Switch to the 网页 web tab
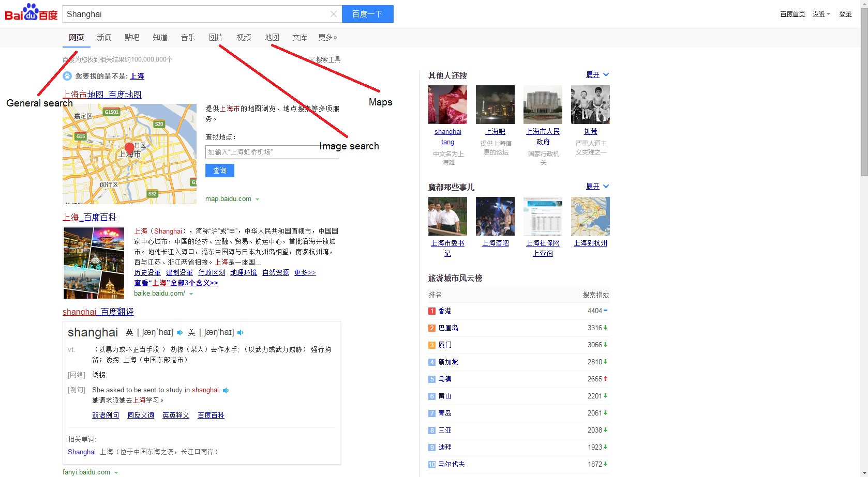The image size is (868, 477). [x=76, y=37]
